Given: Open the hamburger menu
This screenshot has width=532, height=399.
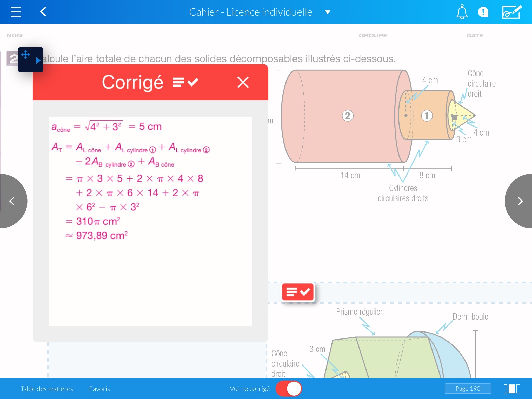Looking at the screenshot, I should click(x=16, y=12).
